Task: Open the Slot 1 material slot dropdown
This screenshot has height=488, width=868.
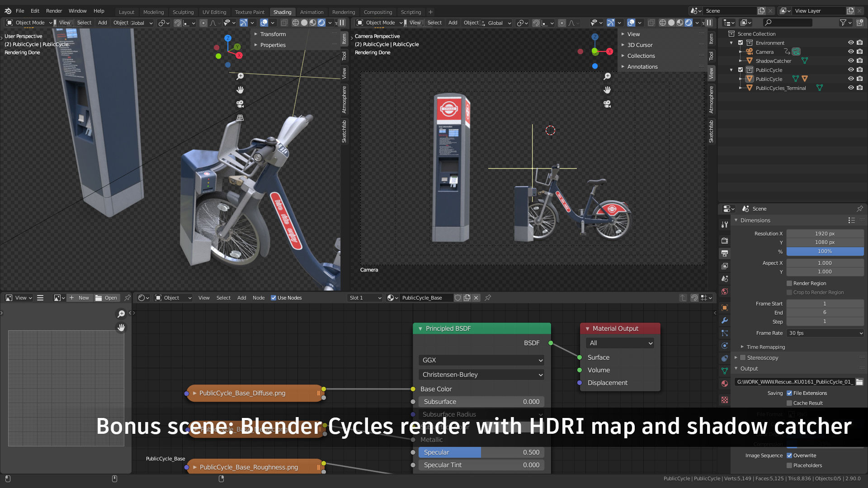Action: click(x=365, y=298)
